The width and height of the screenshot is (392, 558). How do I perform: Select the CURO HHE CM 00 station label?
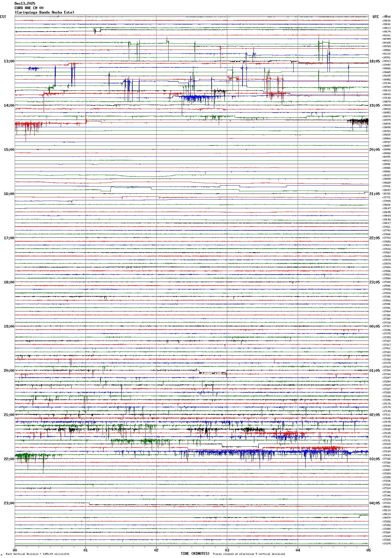(29, 8)
